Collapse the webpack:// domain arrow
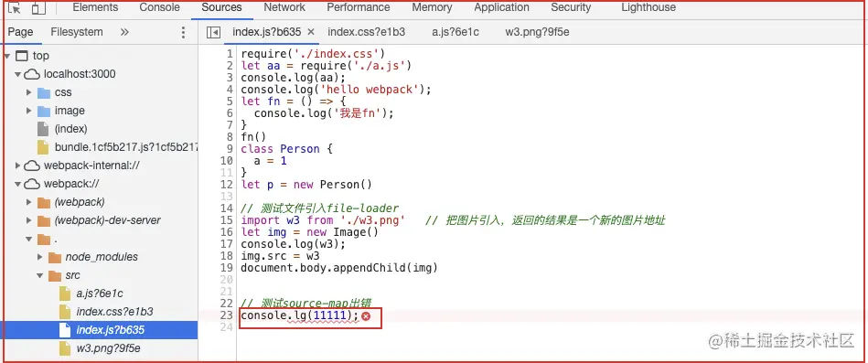The image size is (868, 363). pyautogui.click(x=17, y=184)
